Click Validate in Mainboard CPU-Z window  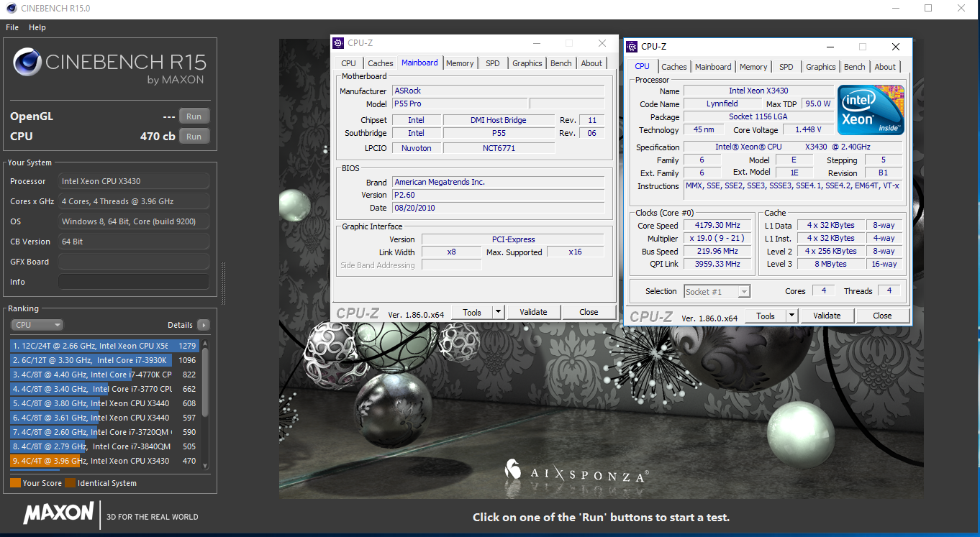[533, 312]
